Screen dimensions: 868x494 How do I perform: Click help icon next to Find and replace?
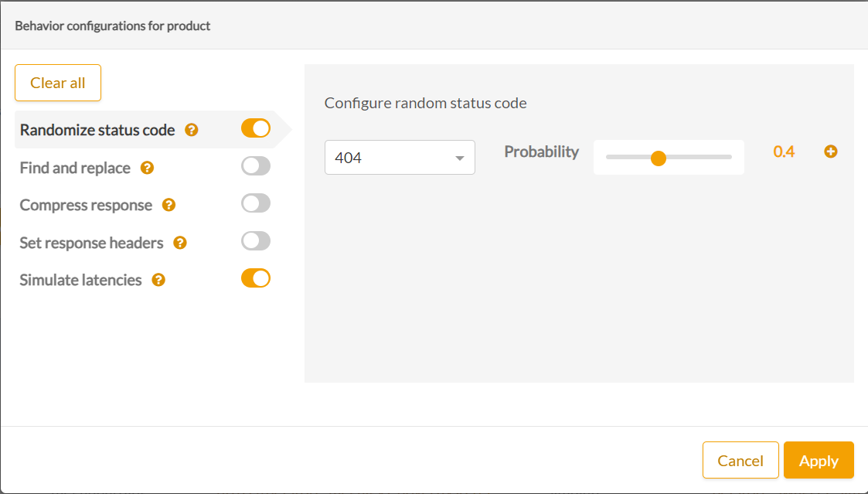coord(147,168)
